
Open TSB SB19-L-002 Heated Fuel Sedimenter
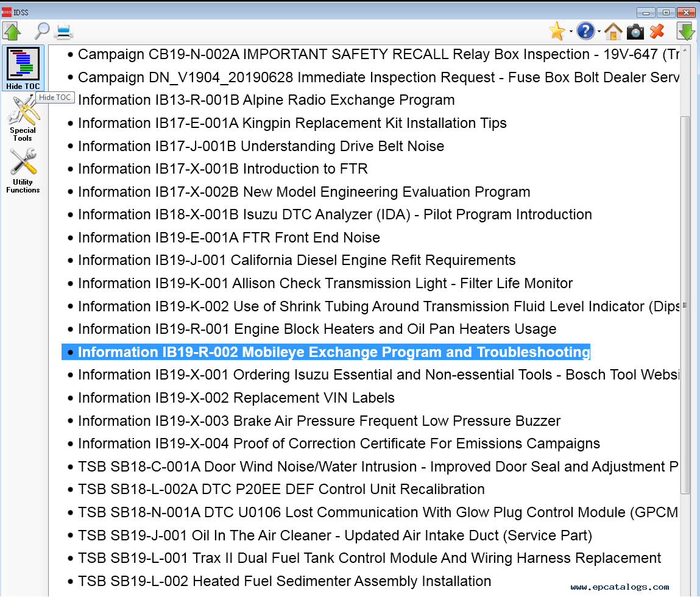coord(285,581)
